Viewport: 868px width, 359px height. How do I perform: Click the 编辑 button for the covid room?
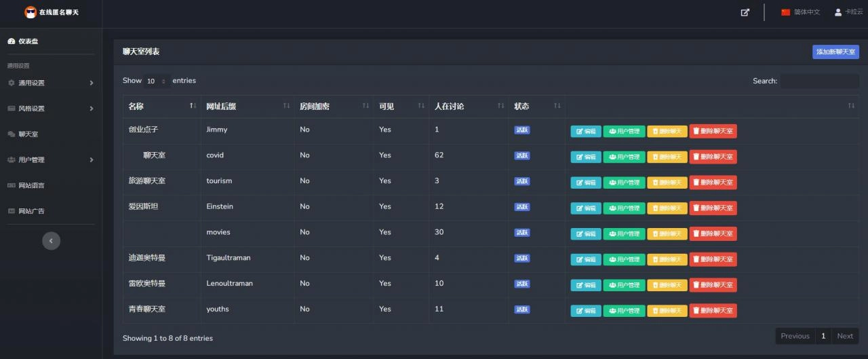tap(585, 157)
